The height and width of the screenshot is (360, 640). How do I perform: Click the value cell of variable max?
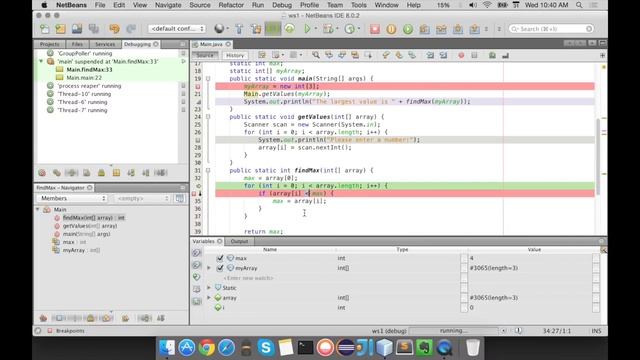(530, 258)
